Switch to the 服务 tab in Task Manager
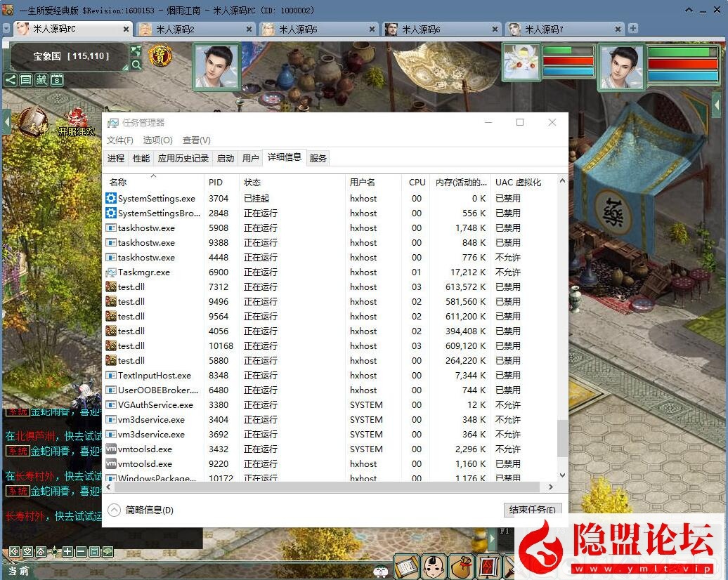Image resolution: width=728 pixels, height=580 pixels. (x=318, y=158)
